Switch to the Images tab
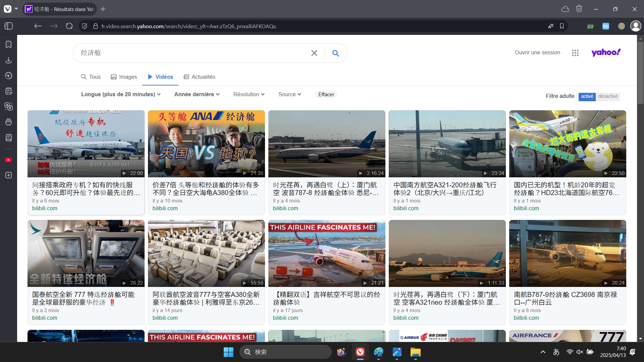 [x=124, y=77]
